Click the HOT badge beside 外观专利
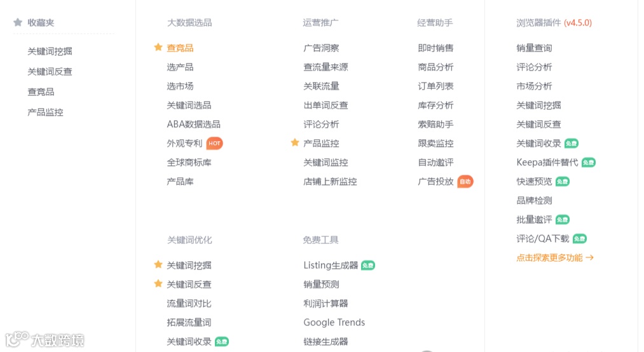Image resolution: width=644 pixels, height=352 pixels. click(x=215, y=144)
